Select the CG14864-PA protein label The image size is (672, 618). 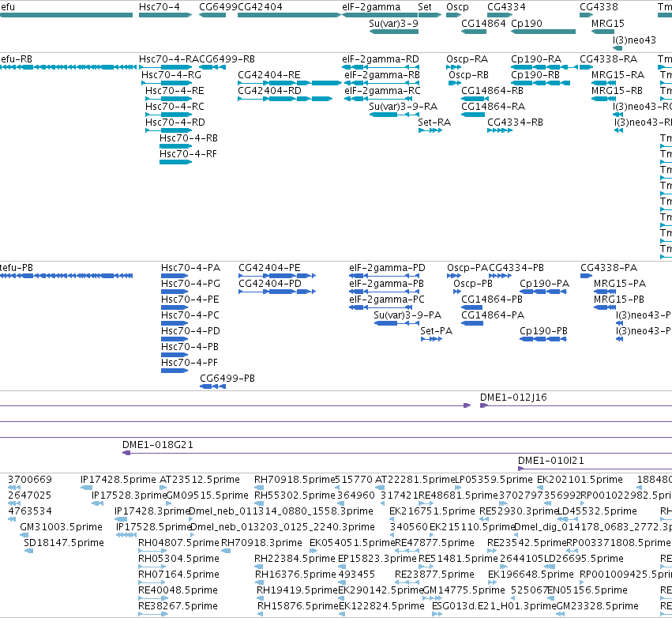tap(493, 315)
